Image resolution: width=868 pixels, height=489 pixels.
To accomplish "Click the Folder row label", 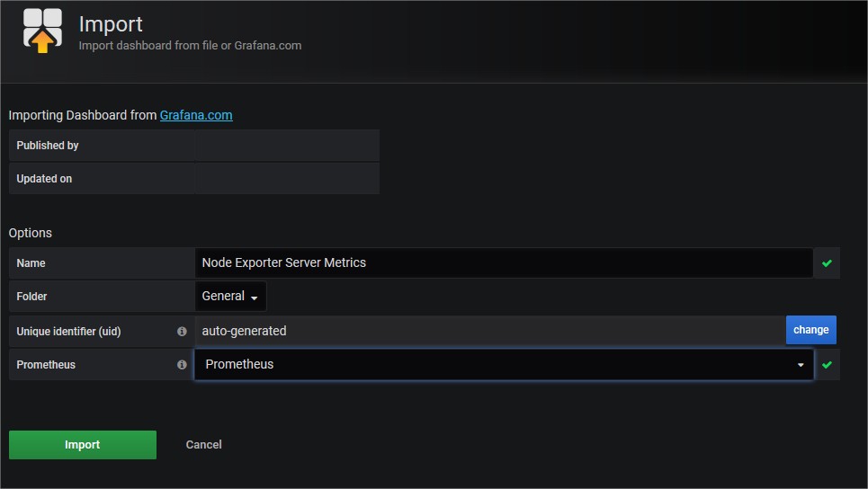I will pyautogui.click(x=31, y=297).
